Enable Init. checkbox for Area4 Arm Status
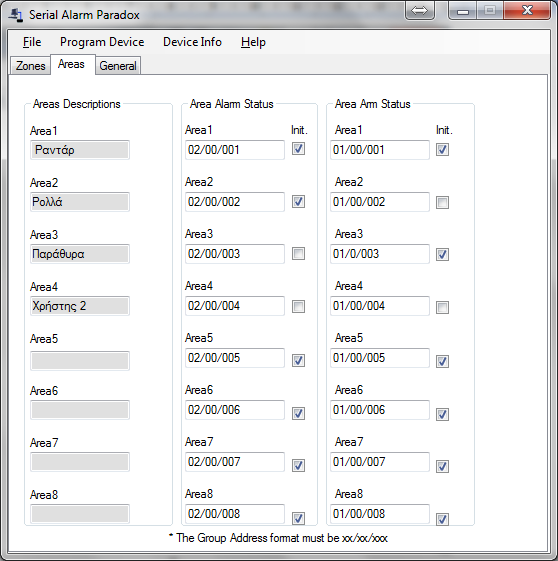This screenshot has width=558, height=561. (x=442, y=307)
